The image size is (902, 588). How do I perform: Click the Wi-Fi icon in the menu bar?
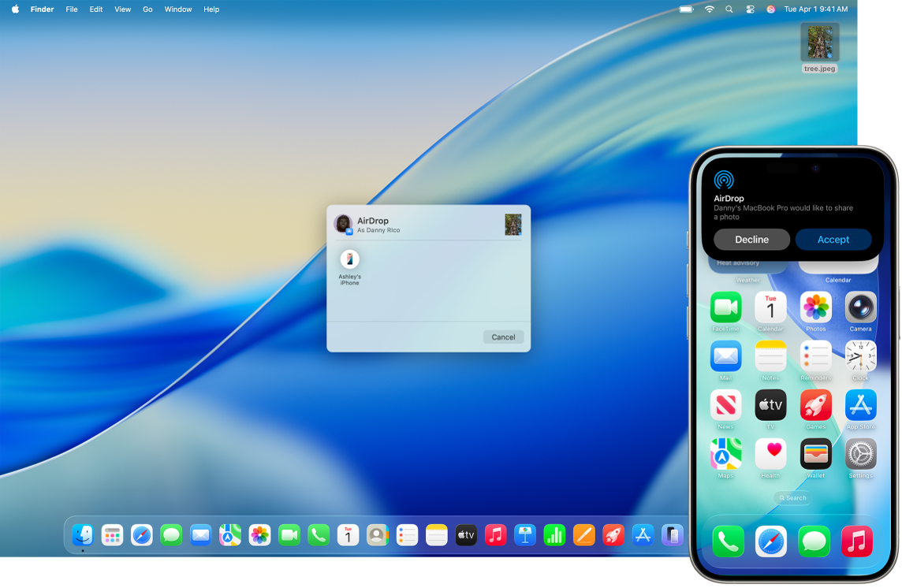coord(709,9)
